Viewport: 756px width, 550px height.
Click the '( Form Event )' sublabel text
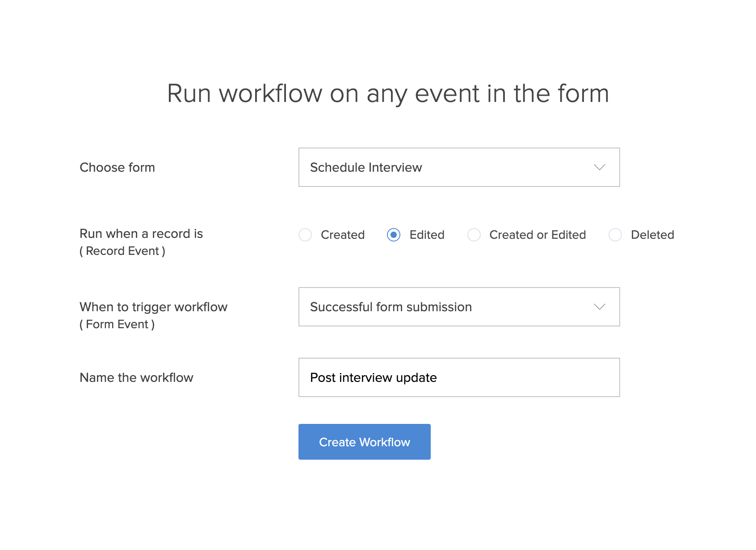(117, 324)
